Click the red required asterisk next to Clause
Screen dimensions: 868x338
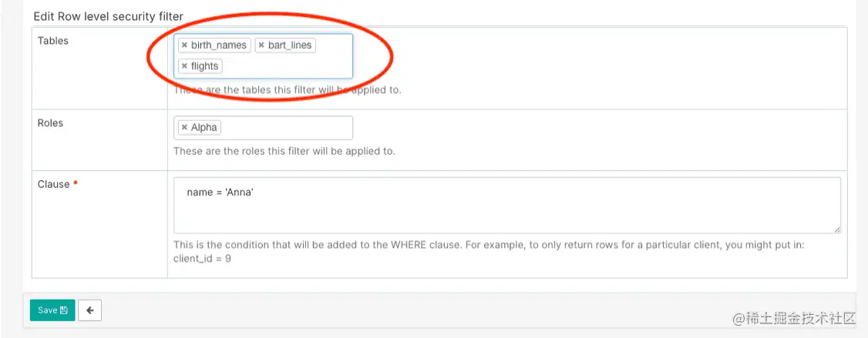[76, 184]
